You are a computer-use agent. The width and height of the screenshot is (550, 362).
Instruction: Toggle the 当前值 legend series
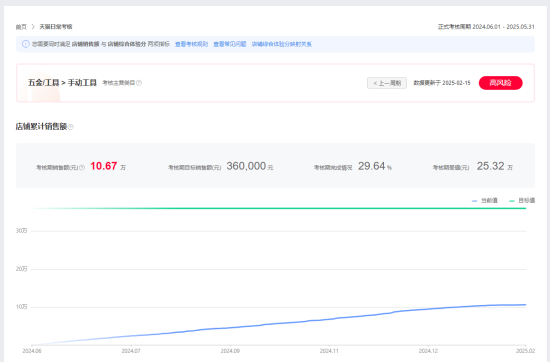pyautogui.click(x=485, y=201)
